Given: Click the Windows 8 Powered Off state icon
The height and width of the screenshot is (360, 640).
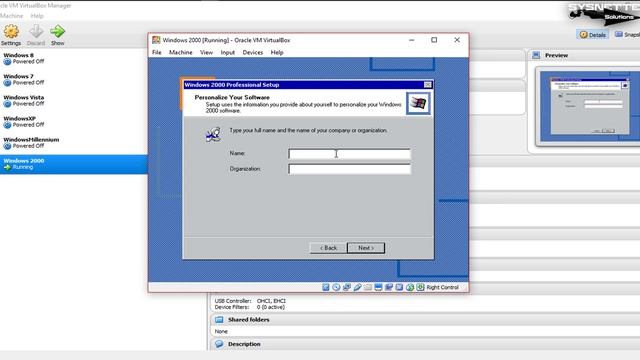Looking at the screenshot, I should [7, 62].
